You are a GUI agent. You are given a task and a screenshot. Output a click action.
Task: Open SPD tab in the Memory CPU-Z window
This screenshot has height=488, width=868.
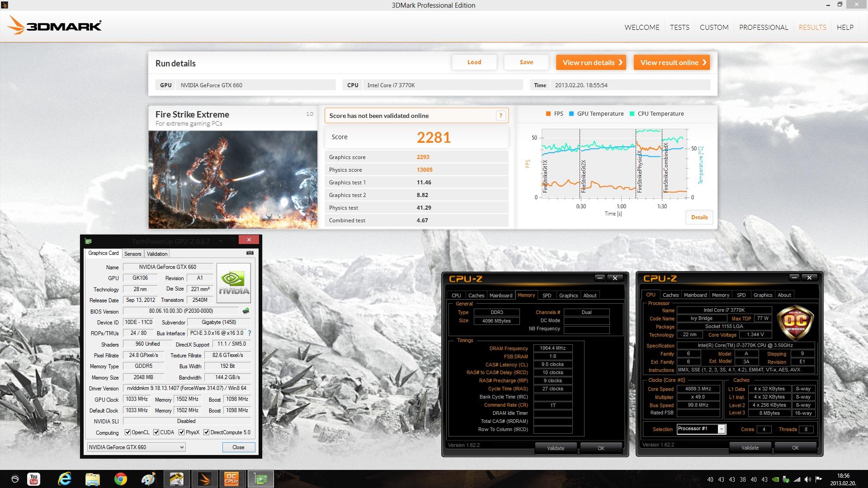[x=547, y=296]
